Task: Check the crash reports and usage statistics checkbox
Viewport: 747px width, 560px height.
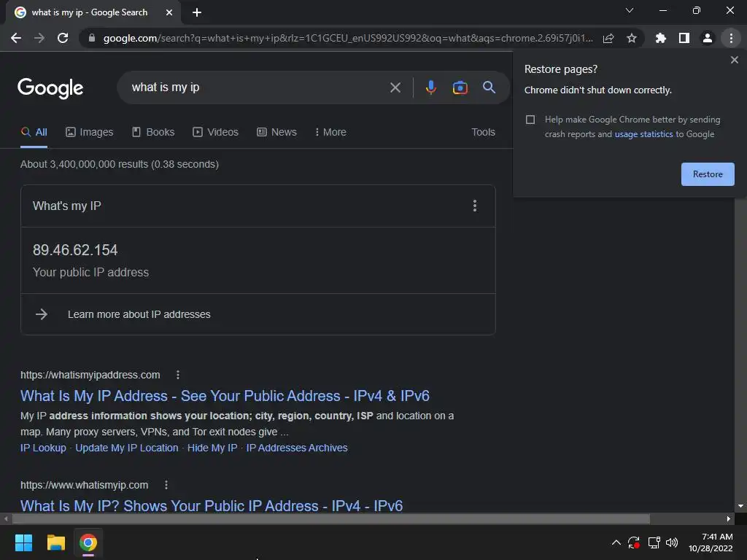Action: (530, 120)
